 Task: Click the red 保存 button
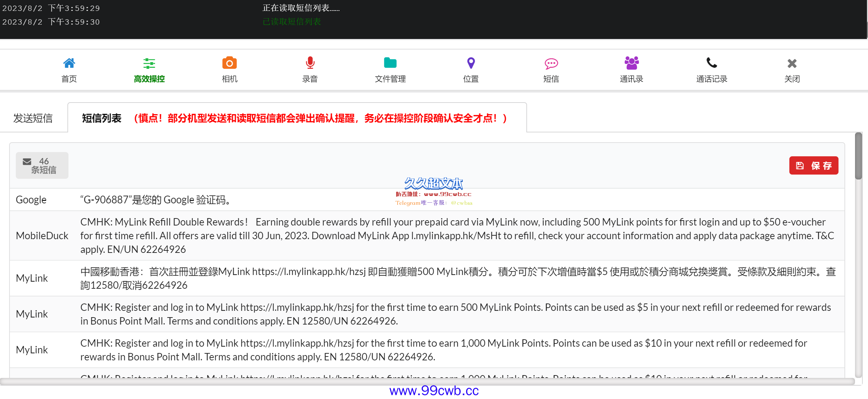[x=814, y=165]
